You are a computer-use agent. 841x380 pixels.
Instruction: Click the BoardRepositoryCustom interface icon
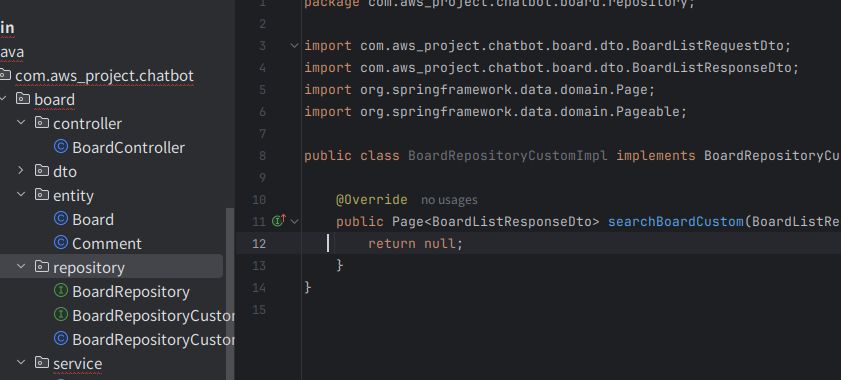(x=62, y=316)
